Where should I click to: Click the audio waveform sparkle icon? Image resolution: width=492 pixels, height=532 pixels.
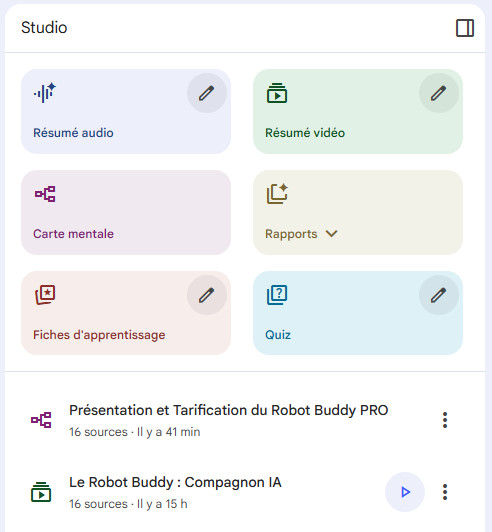[x=44, y=93]
